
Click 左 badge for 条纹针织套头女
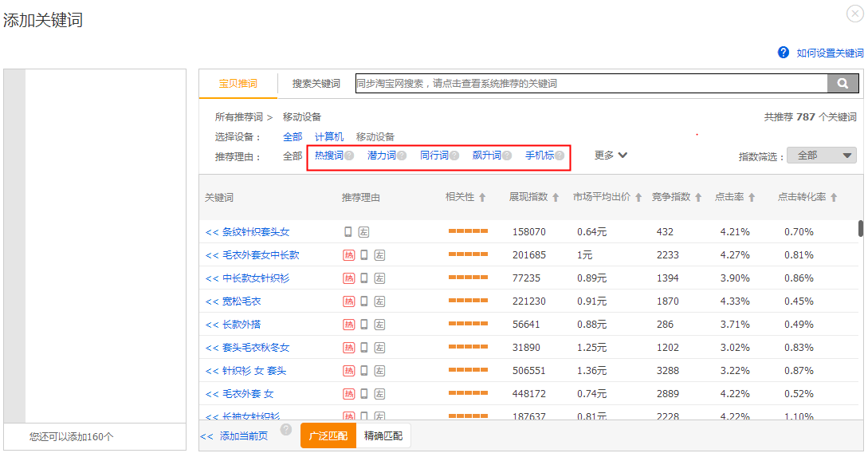coord(363,232)
